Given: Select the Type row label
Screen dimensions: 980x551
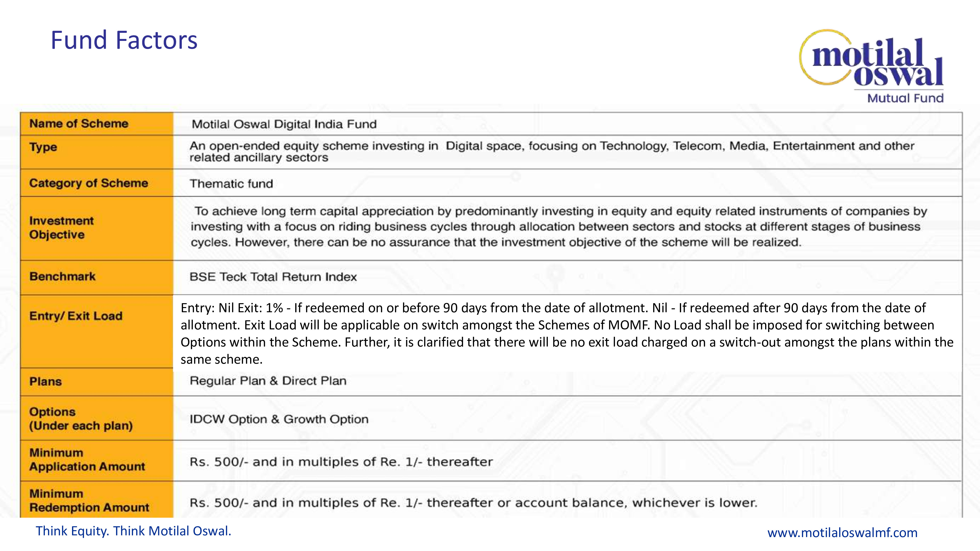Looking at the screenshot, I should point(43,147).
